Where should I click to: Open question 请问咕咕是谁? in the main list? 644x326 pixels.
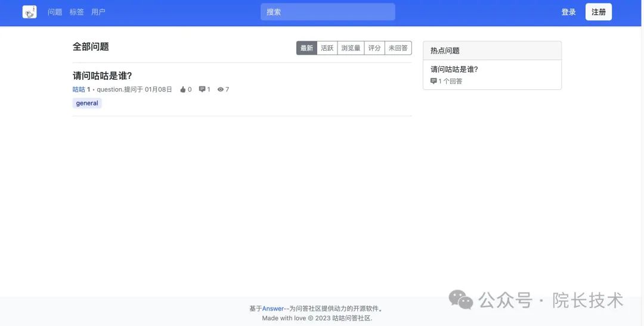103,76
